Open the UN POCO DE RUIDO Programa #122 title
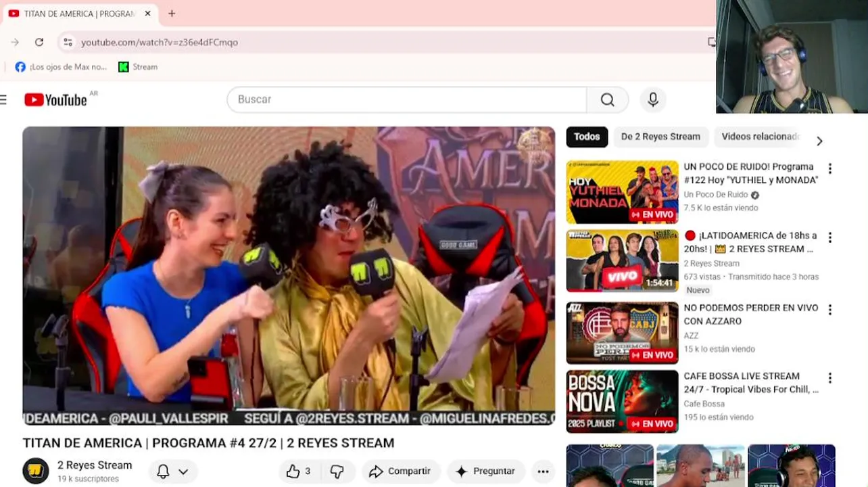 point(750,173)
